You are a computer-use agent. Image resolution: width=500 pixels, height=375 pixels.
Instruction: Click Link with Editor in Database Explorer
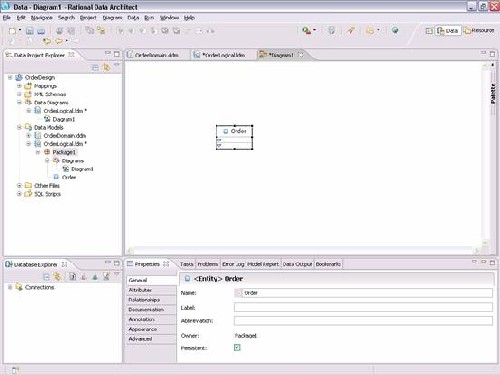(x=58, y=276)
